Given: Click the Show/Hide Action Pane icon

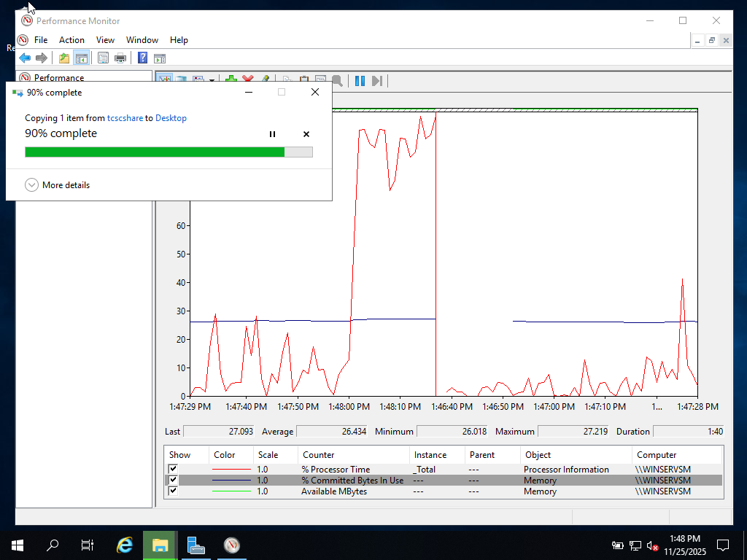Looking at the screenshot, I should 160,58.
